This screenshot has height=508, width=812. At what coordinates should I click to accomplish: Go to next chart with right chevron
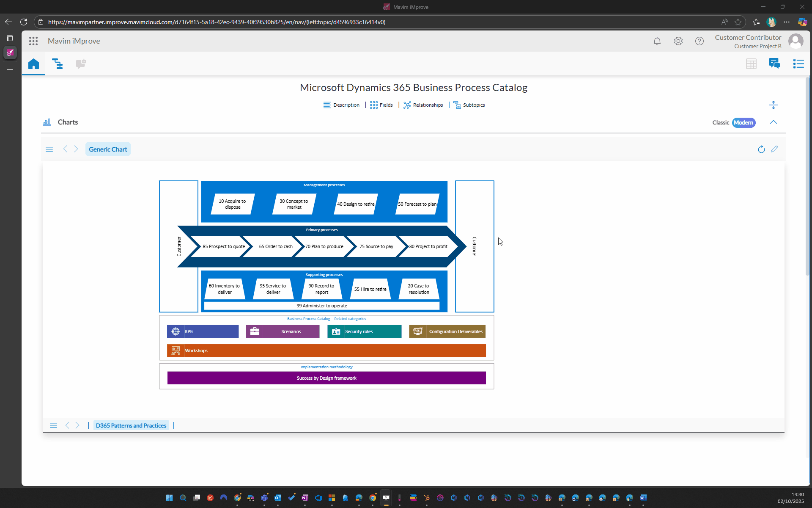76,149
